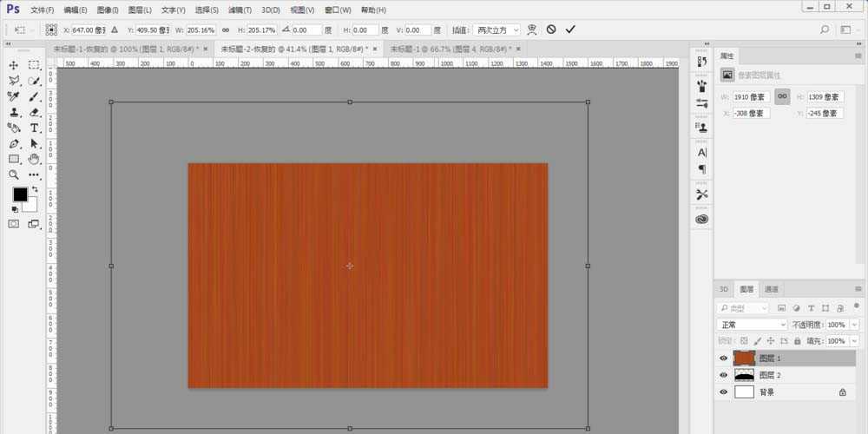Cancel the transform with the circle-slash icon
868x434 pixels.
[551, 30]
